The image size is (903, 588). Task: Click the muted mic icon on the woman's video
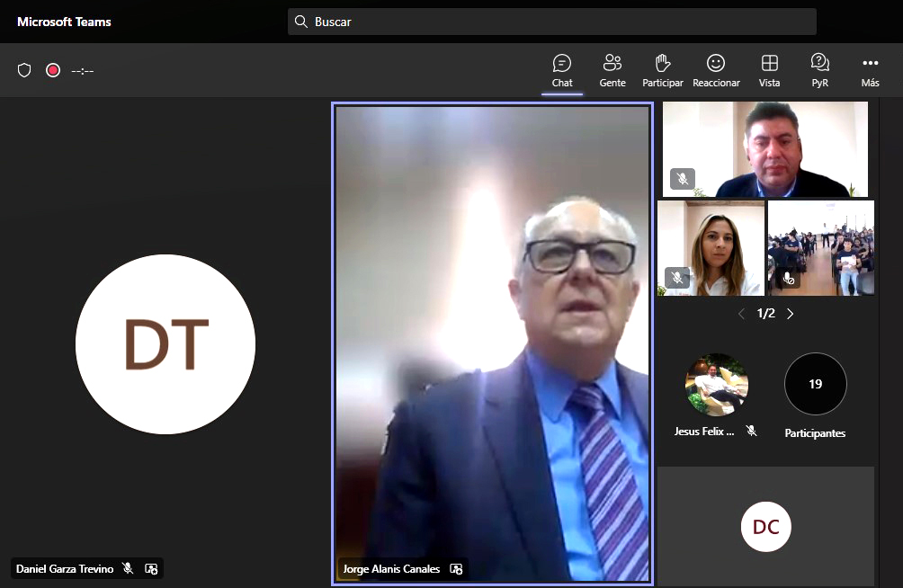pos(677,278)
